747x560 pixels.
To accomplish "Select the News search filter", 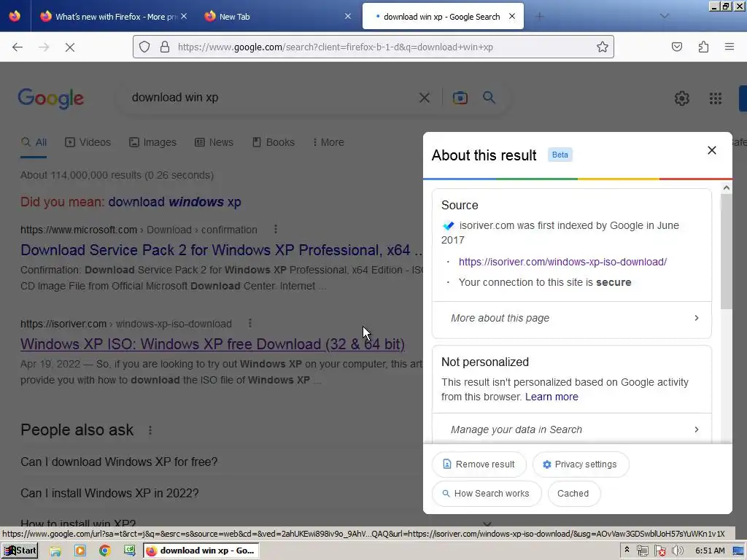I will (x=214, y=142).
